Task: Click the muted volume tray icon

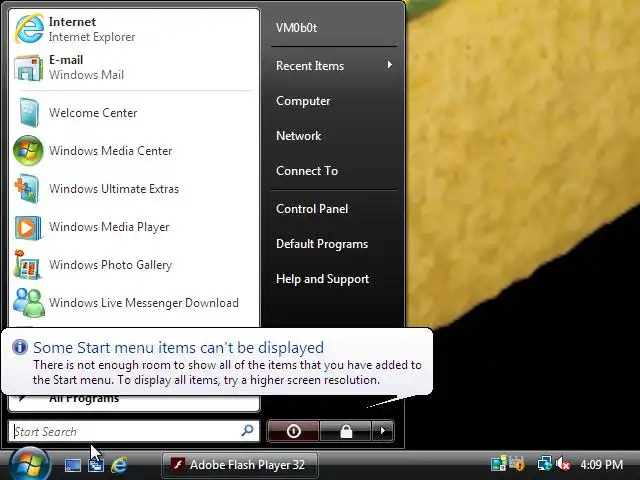Action: pyautogui.click(x=563, y=464)
